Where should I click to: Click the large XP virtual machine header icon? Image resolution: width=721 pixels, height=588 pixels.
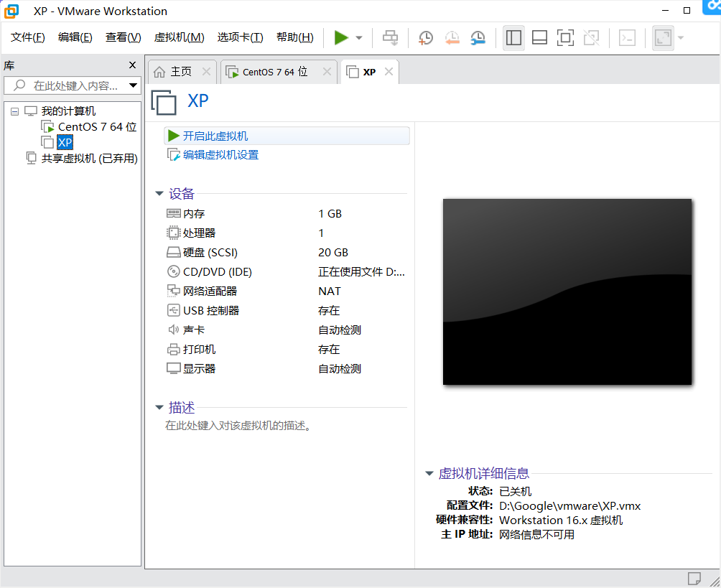click(x=164, y=103)
